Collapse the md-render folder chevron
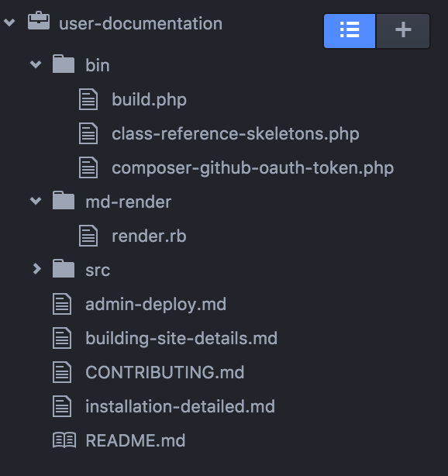 36,200
